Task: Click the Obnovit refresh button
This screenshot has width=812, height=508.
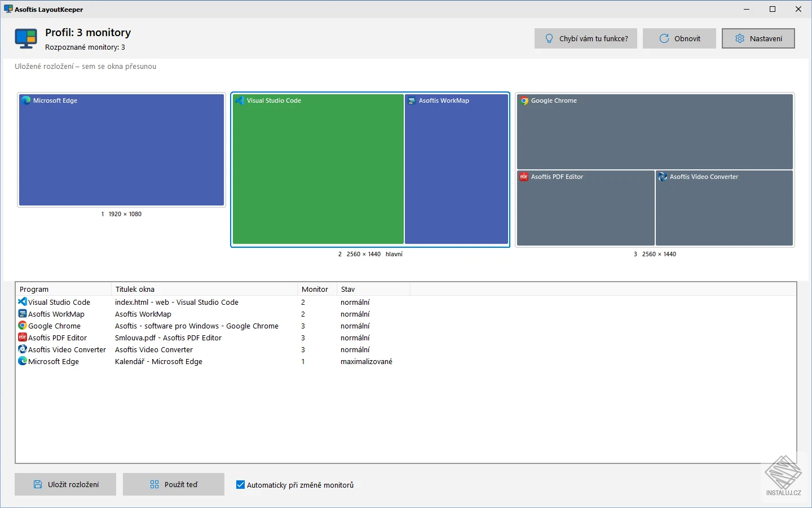Action: 679,38
